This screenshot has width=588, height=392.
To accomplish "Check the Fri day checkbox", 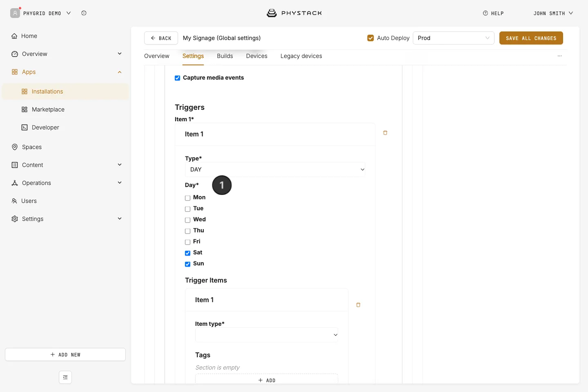I will tap(187, 242).
